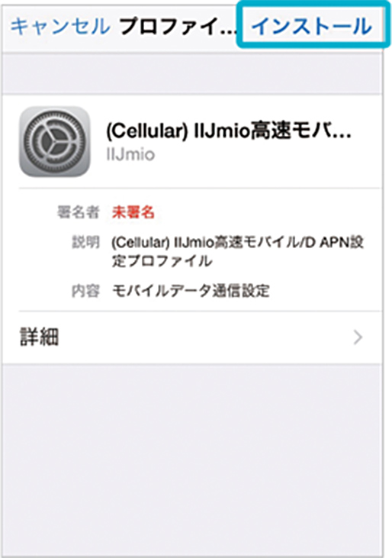Click the gray header band above the profile
The image size is (392, 558).
192,74
